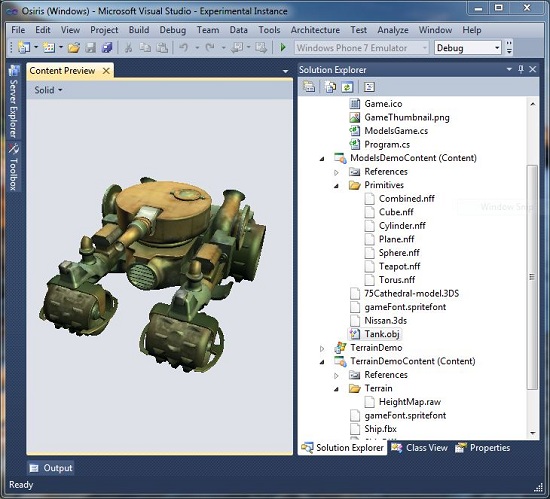The image size is (550, 499).
Task: Expand the TerrainDemo project node
Action: click(322, 349)
